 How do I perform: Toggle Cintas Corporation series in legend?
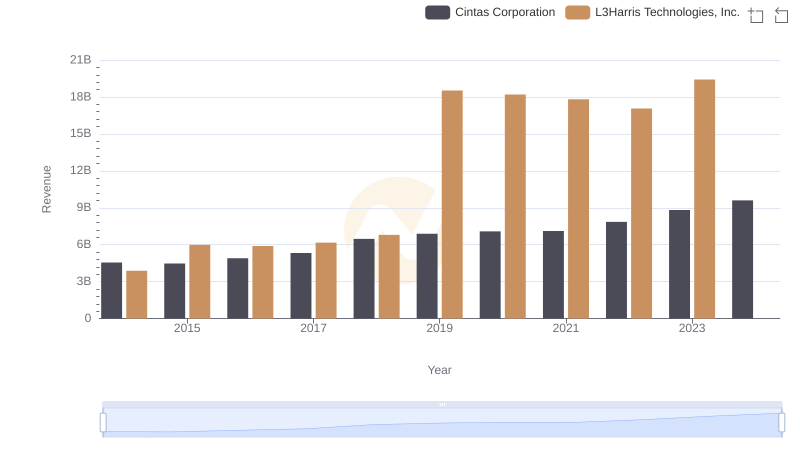tap(490, 12)
